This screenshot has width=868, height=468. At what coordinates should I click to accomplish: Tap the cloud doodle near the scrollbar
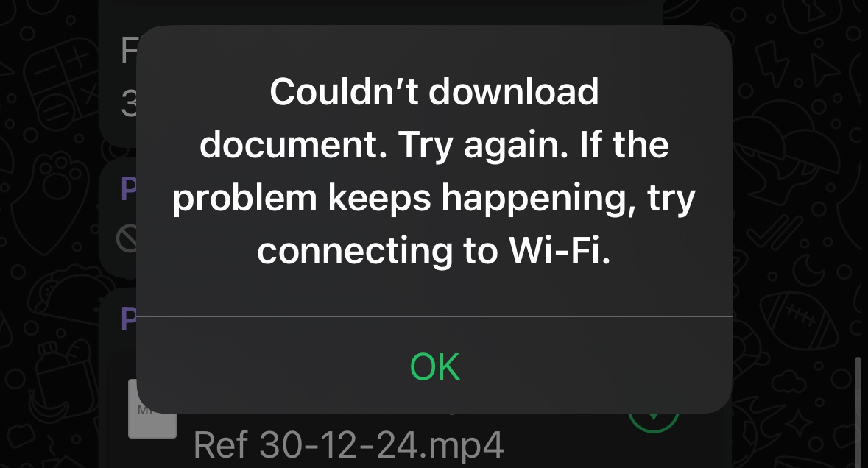point(788,382)
